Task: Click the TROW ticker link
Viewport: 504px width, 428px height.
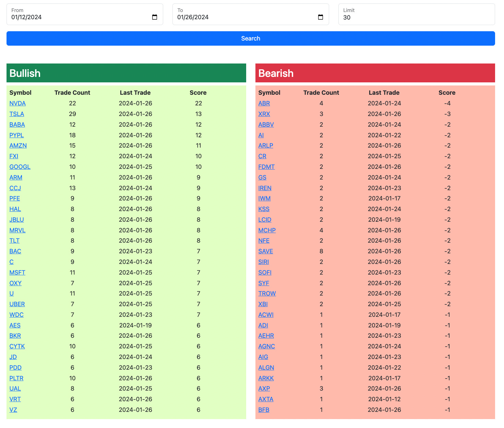Action: 267,293
